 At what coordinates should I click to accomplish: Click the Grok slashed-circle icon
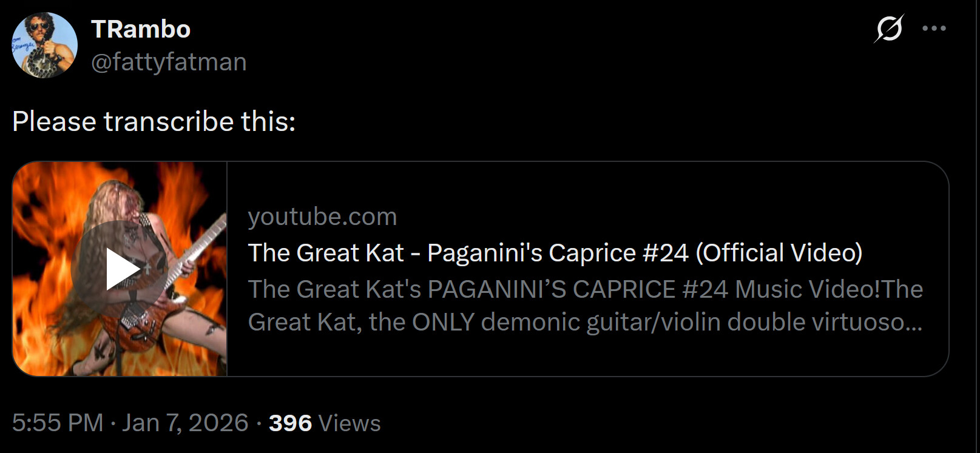click(x=889, y=29)
